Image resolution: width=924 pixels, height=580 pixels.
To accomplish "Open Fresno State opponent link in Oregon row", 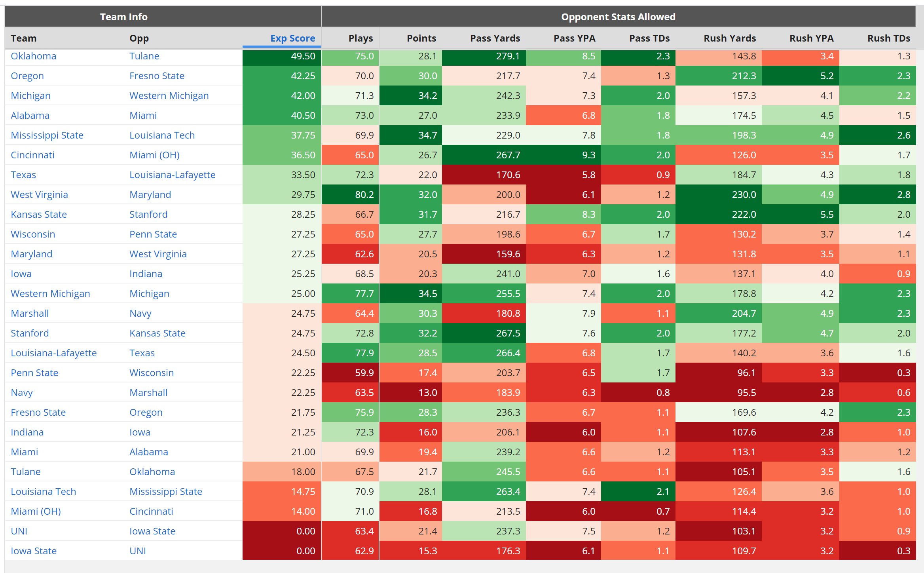I will click(157, 76).
